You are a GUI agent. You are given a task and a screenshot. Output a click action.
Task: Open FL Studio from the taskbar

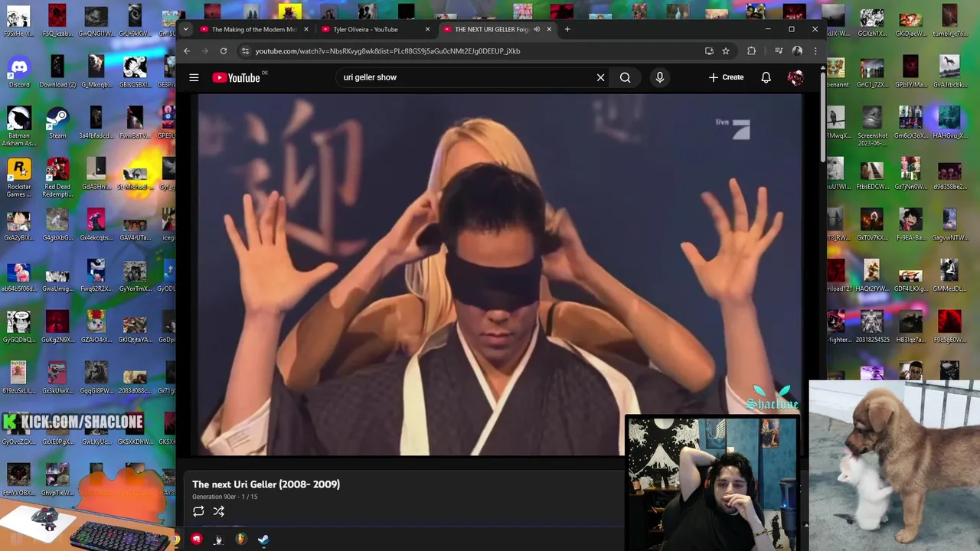(240, 540)
